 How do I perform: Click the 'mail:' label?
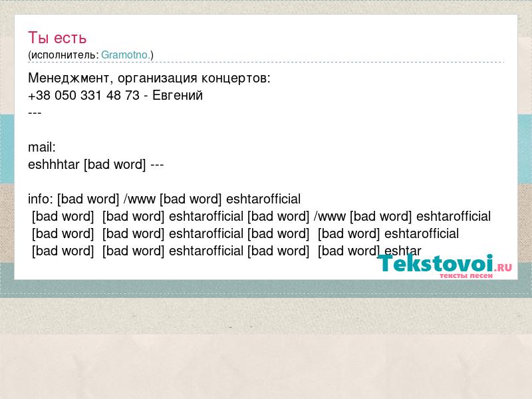pyautogui.click(x=42, y=147)
